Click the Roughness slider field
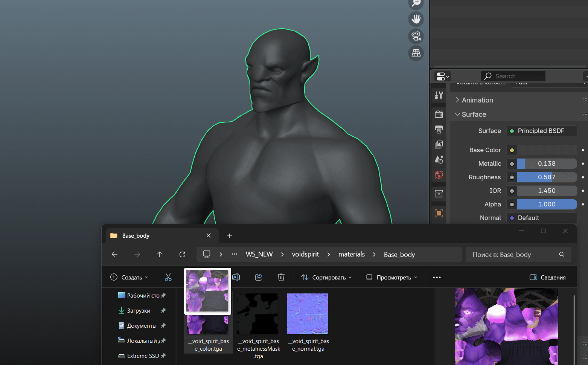This screenshot has width=588, height=365. pos(546,177)
